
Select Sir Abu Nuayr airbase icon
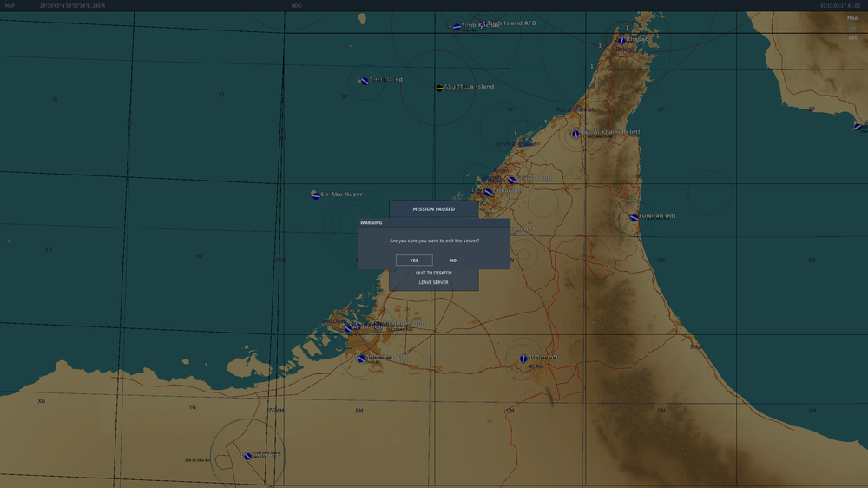[x=316, y=195]
